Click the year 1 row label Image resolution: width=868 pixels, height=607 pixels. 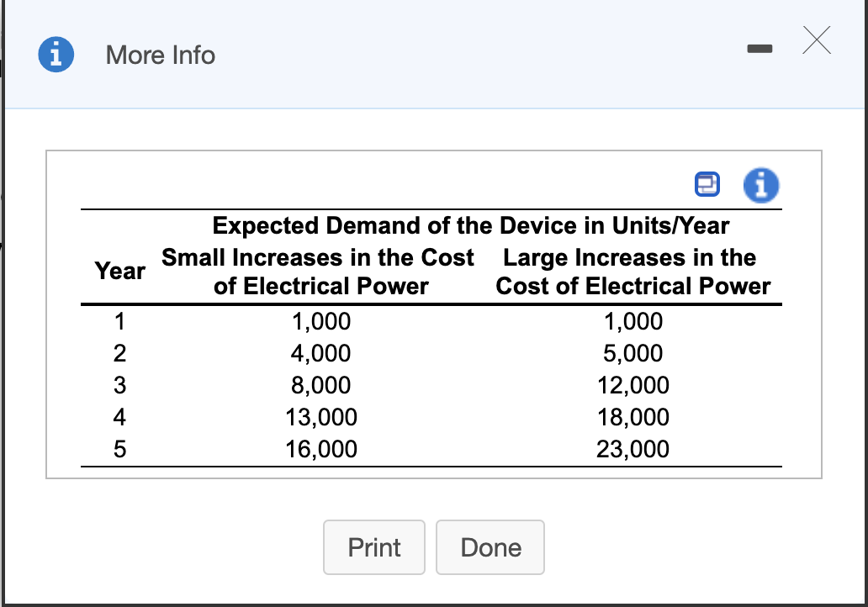point(119,321)
